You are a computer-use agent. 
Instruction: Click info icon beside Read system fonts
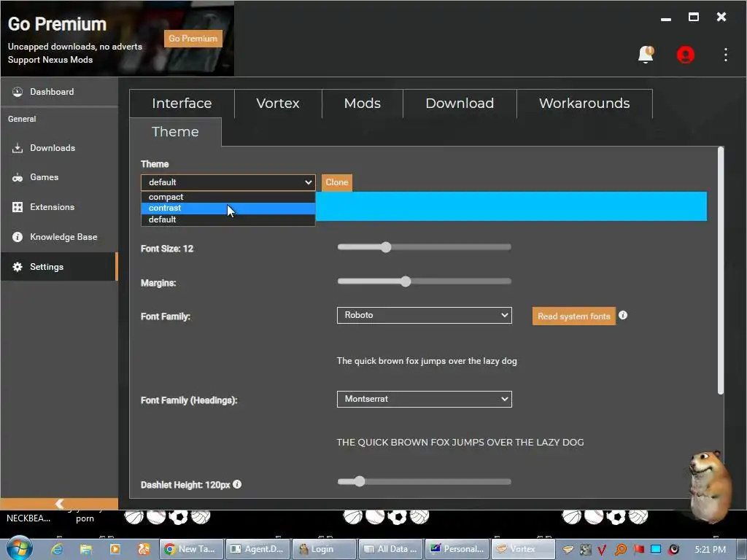click(623, 315)
